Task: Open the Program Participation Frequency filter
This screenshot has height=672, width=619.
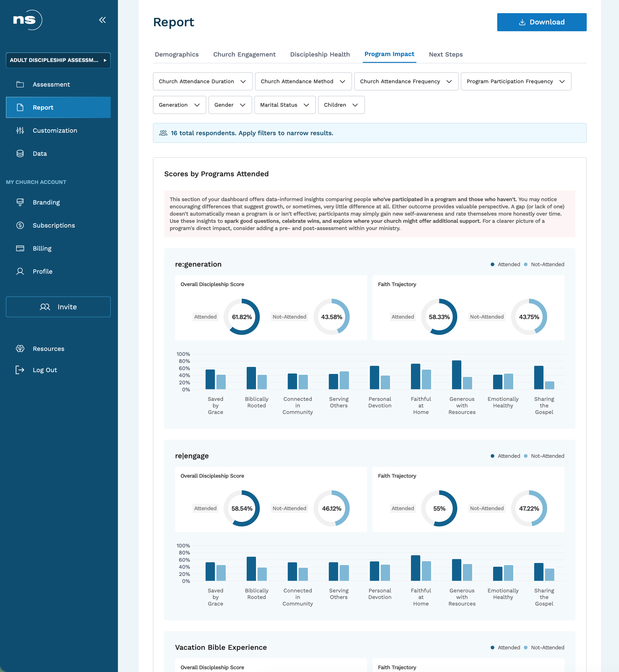Action: coord(516,81)
